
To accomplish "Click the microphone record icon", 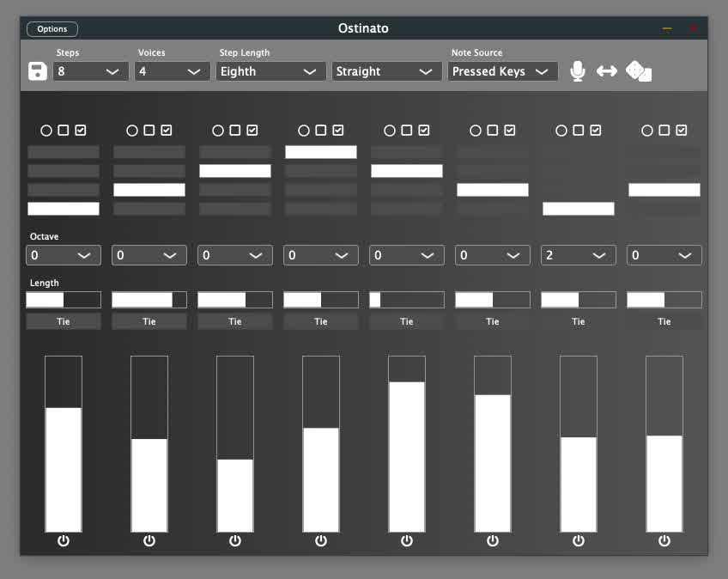I will tap(577, 71).
